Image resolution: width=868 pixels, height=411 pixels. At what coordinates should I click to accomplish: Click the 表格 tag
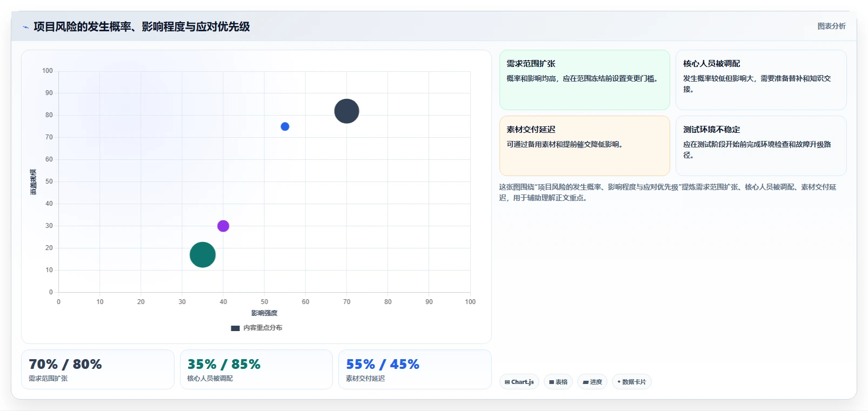pos(558,382)
